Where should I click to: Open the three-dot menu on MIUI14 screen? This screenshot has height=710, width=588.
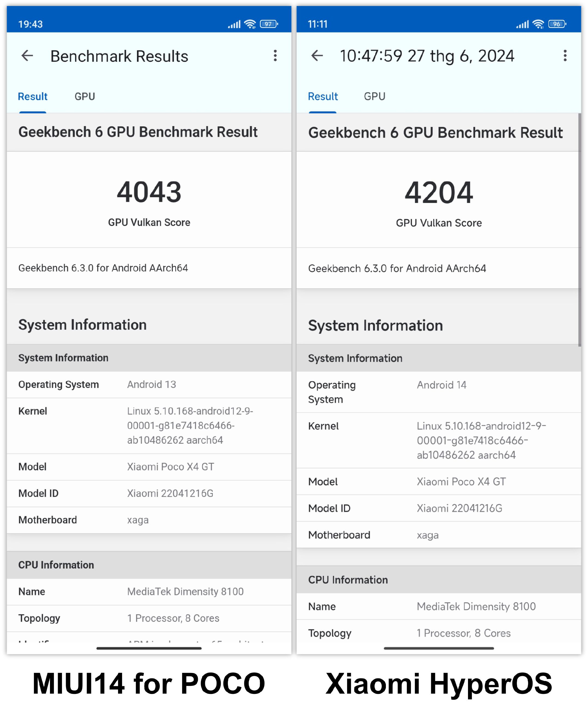[275, 56]
